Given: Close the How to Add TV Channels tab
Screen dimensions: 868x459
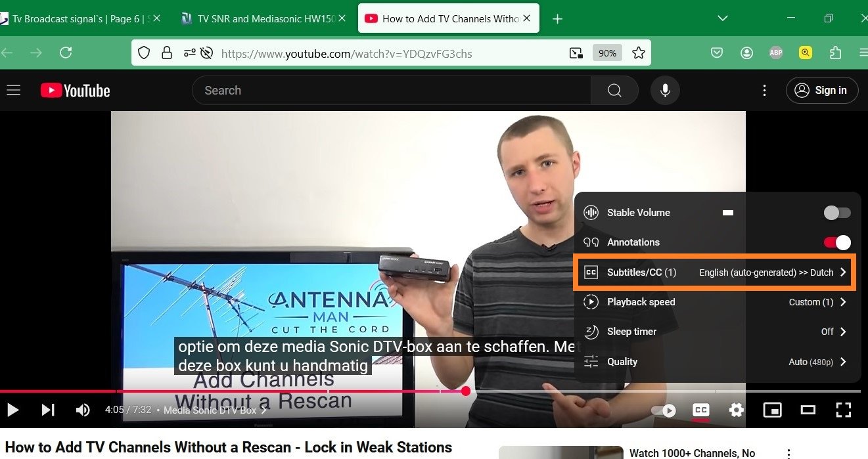Looking at the screenshot, I should 528,18.
